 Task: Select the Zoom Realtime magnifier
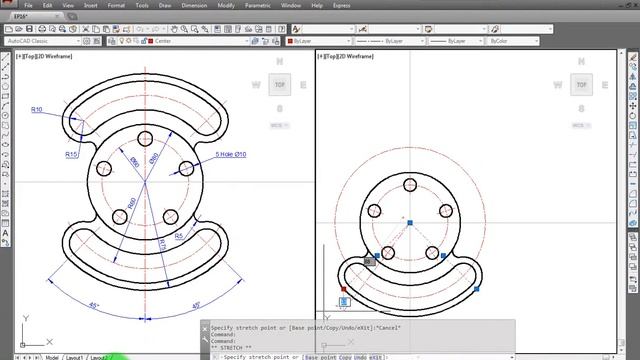coord(184,29)
